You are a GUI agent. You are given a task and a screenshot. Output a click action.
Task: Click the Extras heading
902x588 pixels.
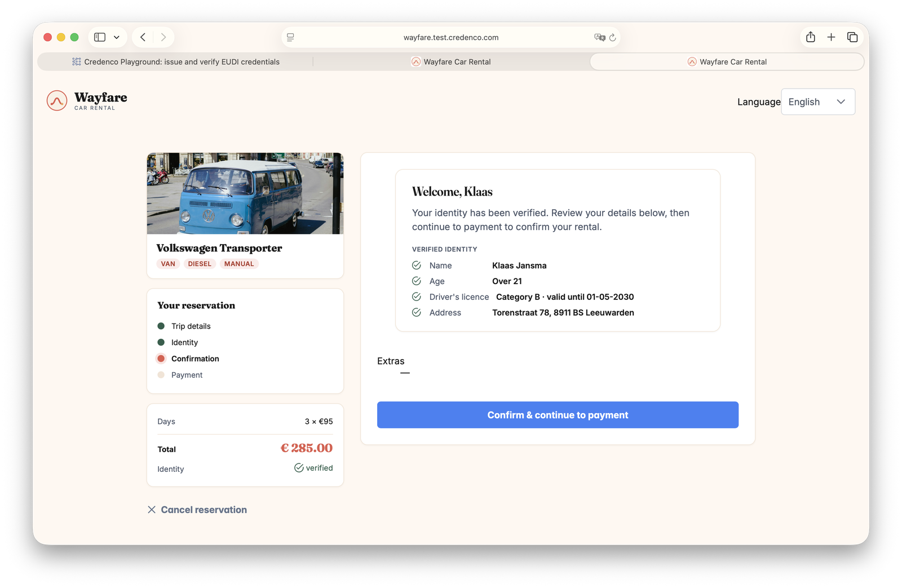click(391, 361)
